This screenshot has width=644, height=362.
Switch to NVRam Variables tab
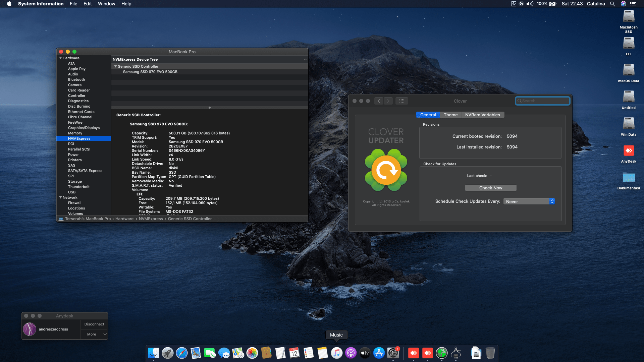click(482, 115)
